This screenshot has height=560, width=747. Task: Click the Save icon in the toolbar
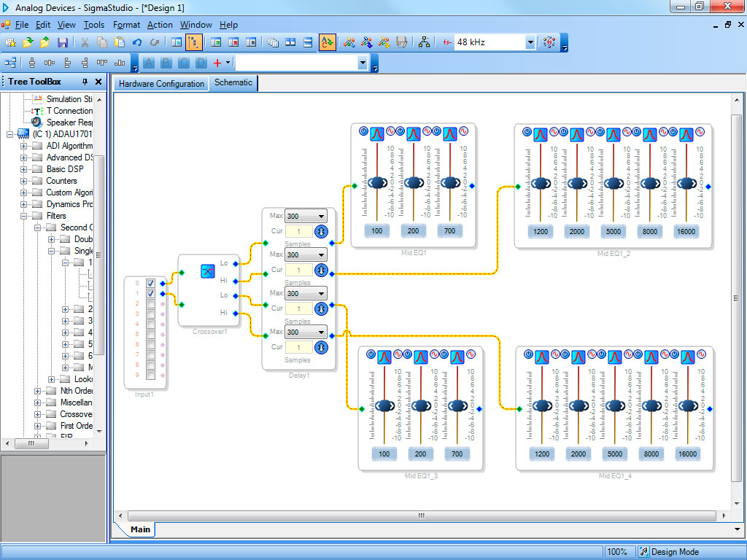tap(63, 42)
